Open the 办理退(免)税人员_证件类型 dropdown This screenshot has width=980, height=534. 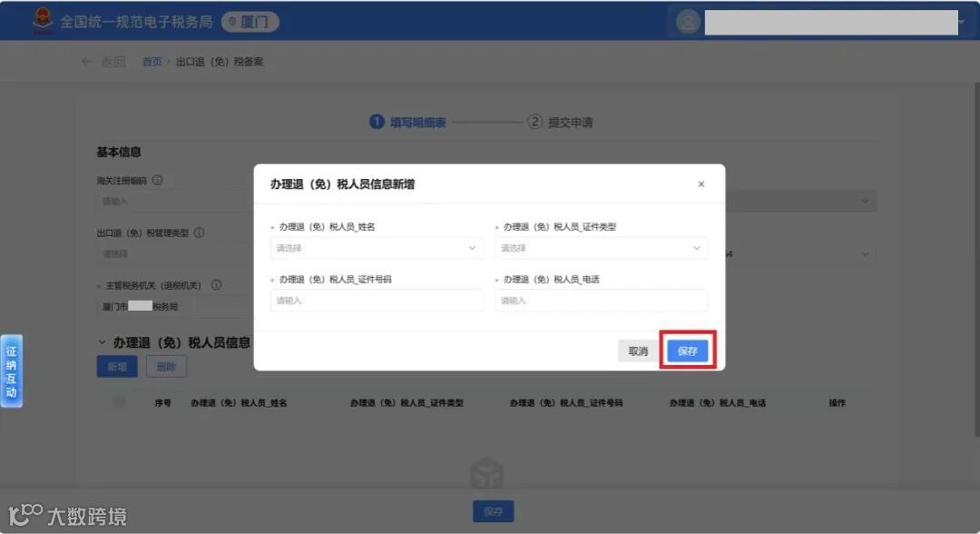(x=602, y=248)
